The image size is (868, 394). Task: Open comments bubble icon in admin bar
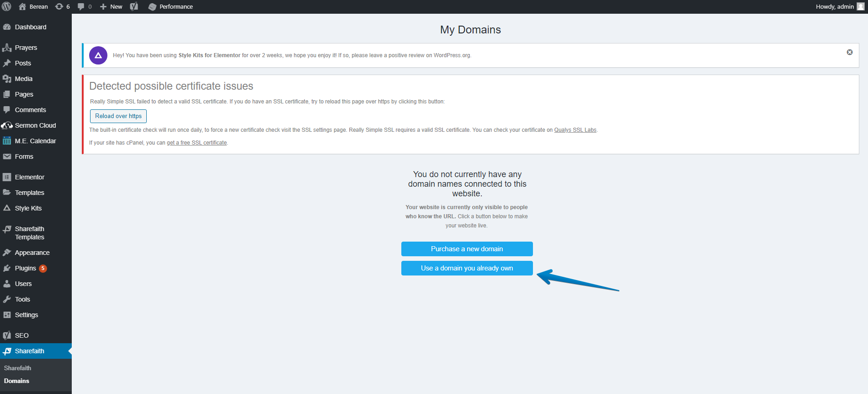[81, 6]
